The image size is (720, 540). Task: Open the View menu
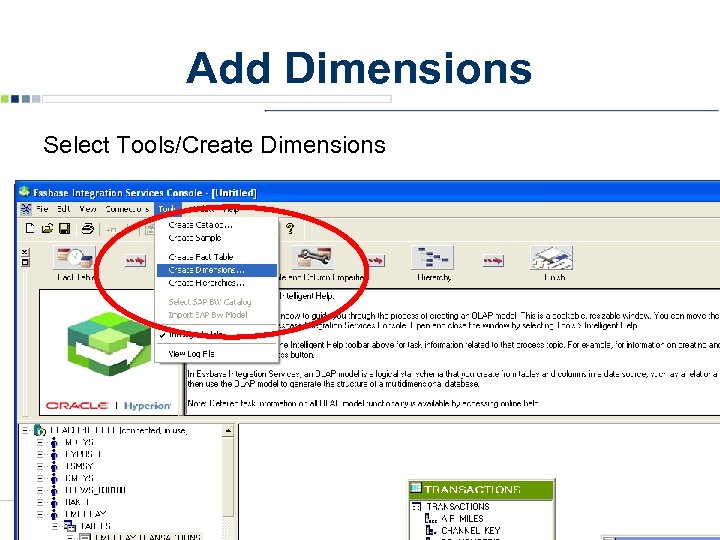tap(87, 209)
